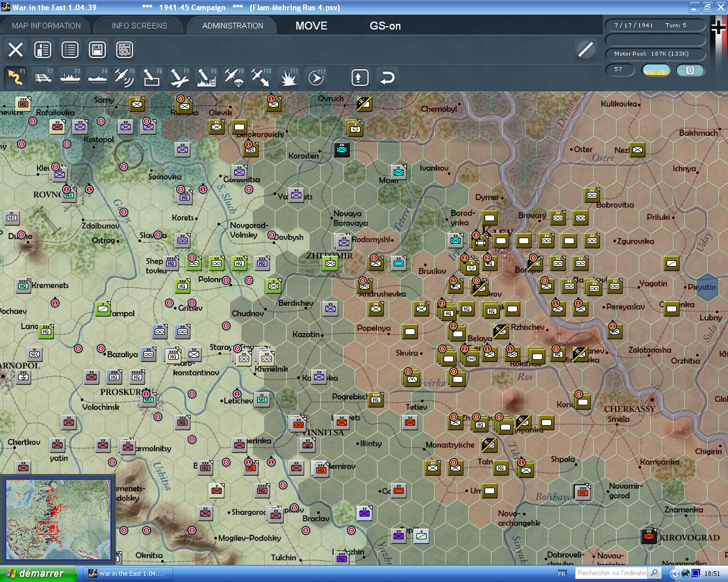The width and height of the screenshot is (728, 582).
Task: Click the 57 value box
Action: pos(620,69)
